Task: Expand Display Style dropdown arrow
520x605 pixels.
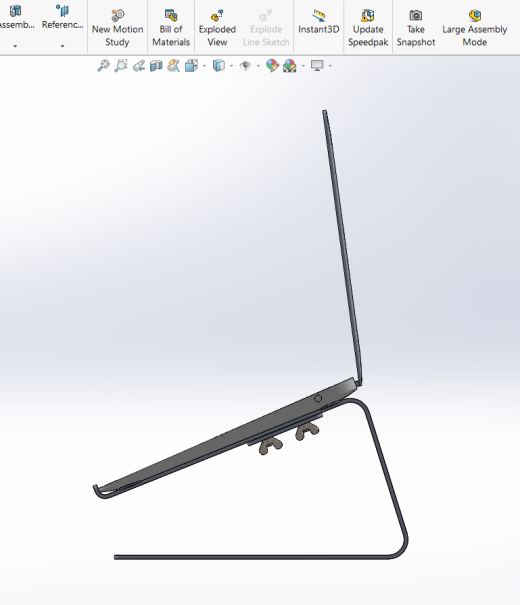Action: [x=231, y=66]
